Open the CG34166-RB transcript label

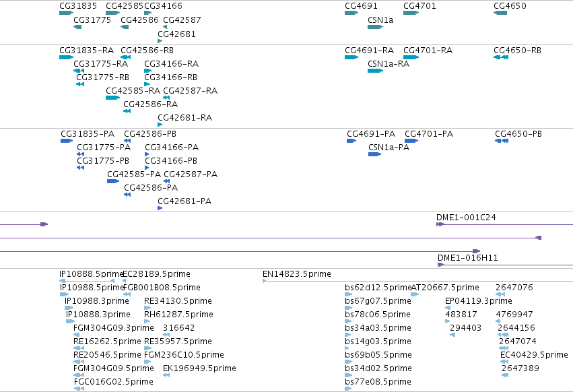[170, 77]
